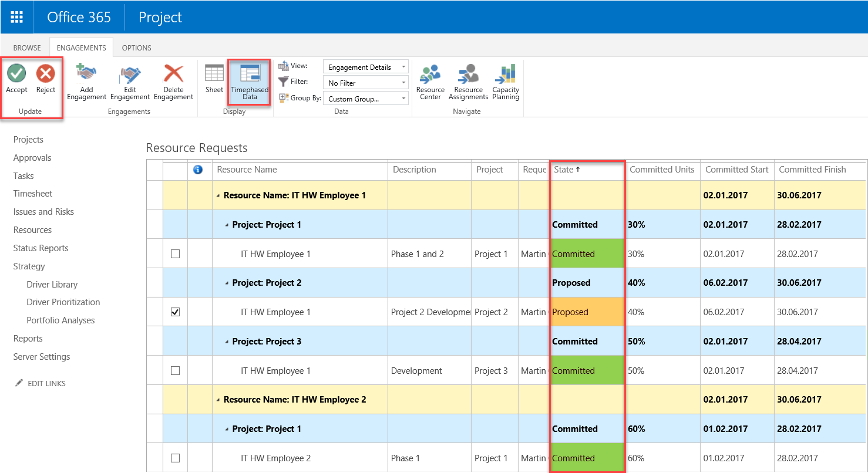868x473 pixels.
Task: Collapse the Resource Name: IT HW Employee 1 group
Action: pos(218,195)
